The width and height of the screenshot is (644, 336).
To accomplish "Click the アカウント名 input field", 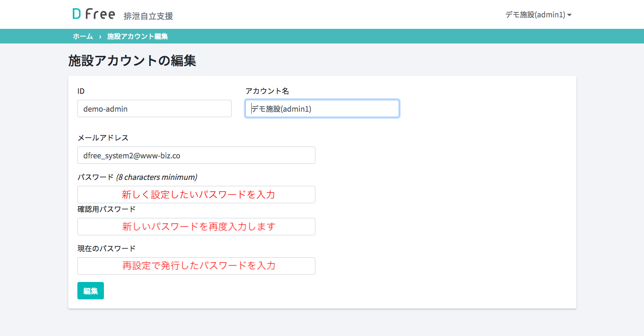I will coord(322,108).
